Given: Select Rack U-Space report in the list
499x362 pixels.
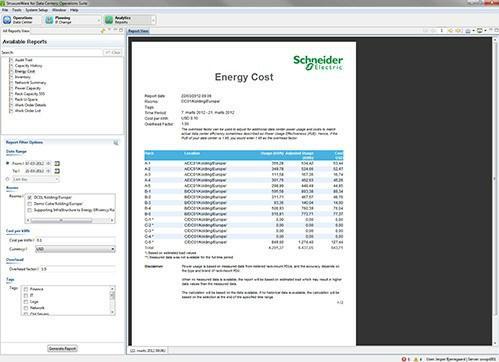Looking at the screenshot, I should [x=26, y=99].
